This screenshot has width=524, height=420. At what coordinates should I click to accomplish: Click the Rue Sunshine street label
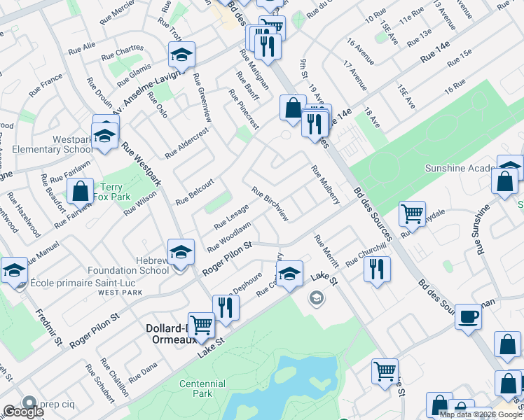coord(481,230)
